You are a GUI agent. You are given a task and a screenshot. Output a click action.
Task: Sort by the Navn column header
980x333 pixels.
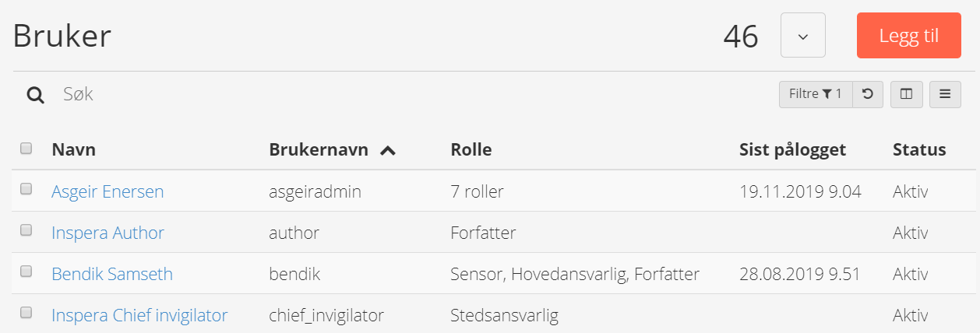74,149
